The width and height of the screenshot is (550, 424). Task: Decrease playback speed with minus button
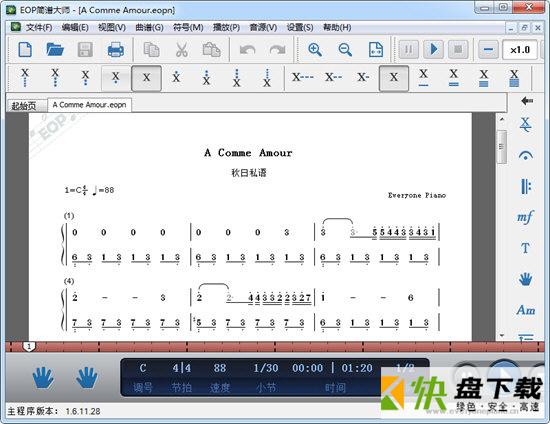(489, 49)
